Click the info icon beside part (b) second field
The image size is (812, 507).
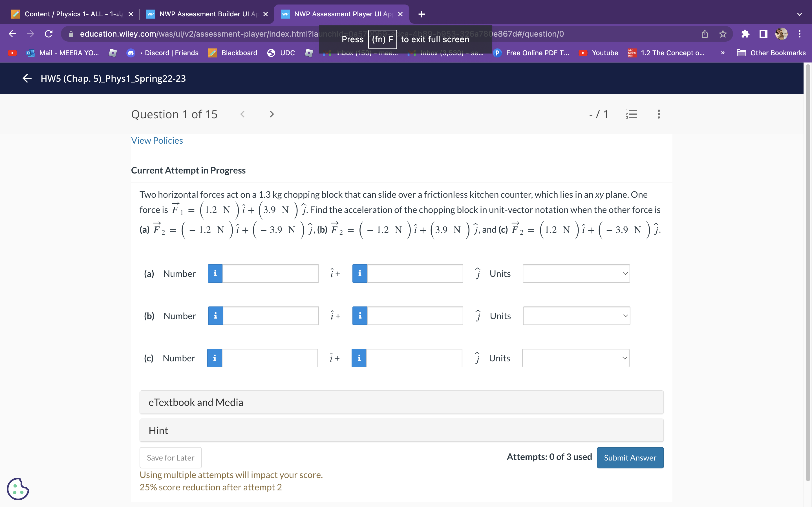359,315
